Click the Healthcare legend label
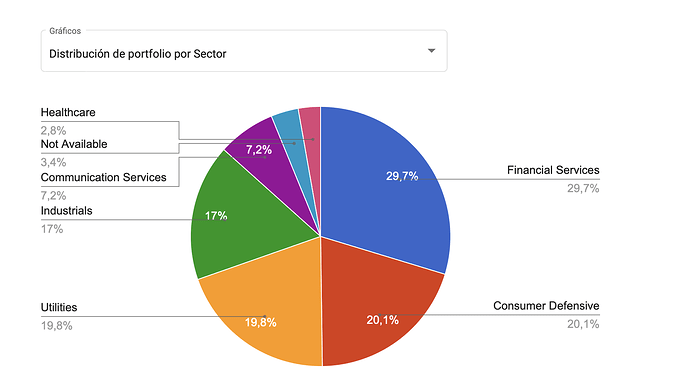Image resolution: width=690 pixels, height=386 pixels. click(68, 112)
